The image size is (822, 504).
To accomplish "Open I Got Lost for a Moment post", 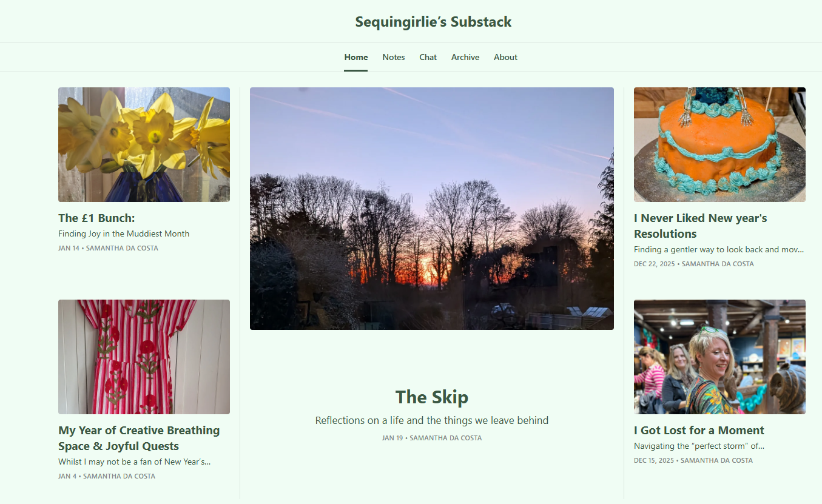I will coord(699,430).
